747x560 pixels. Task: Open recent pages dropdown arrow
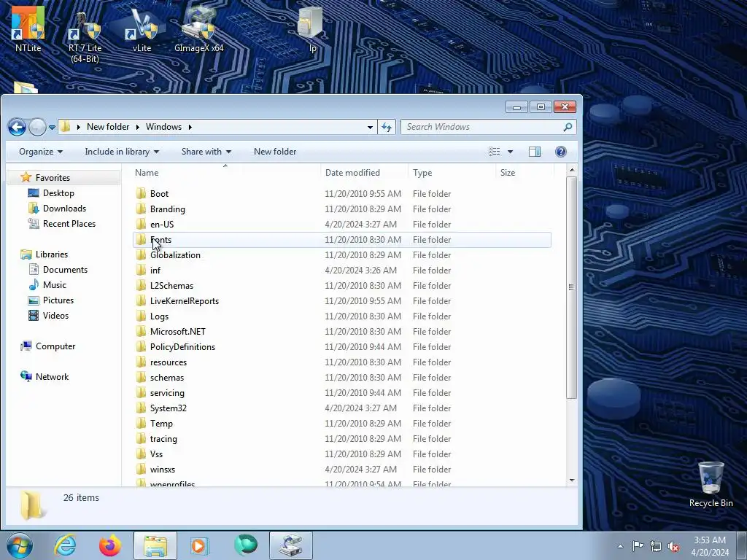[x=52, y=128]
